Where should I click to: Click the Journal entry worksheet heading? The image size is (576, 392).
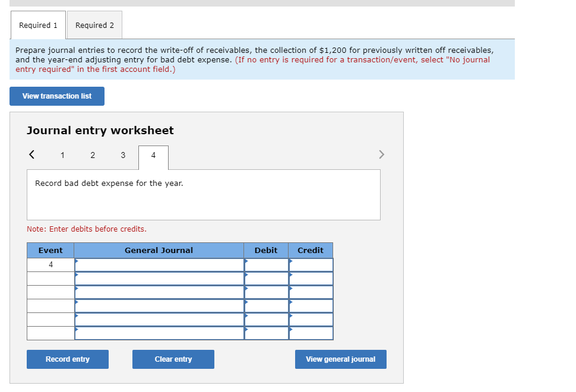(x=100, y=131)
